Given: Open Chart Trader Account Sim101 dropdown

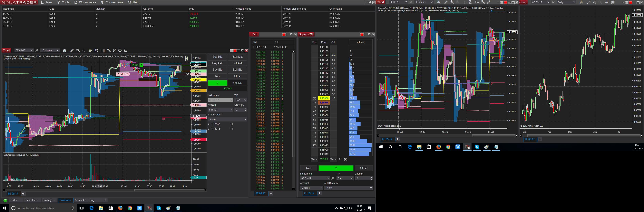Looking at the screenshot, I should point(220,110).
